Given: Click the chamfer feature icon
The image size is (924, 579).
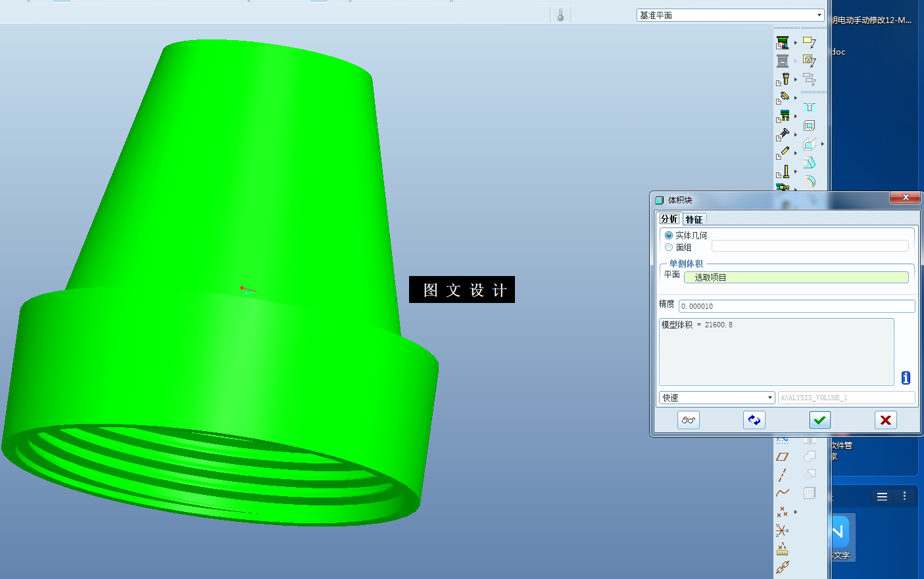Looking at the screenshot, I should click(x=810, y=162).
